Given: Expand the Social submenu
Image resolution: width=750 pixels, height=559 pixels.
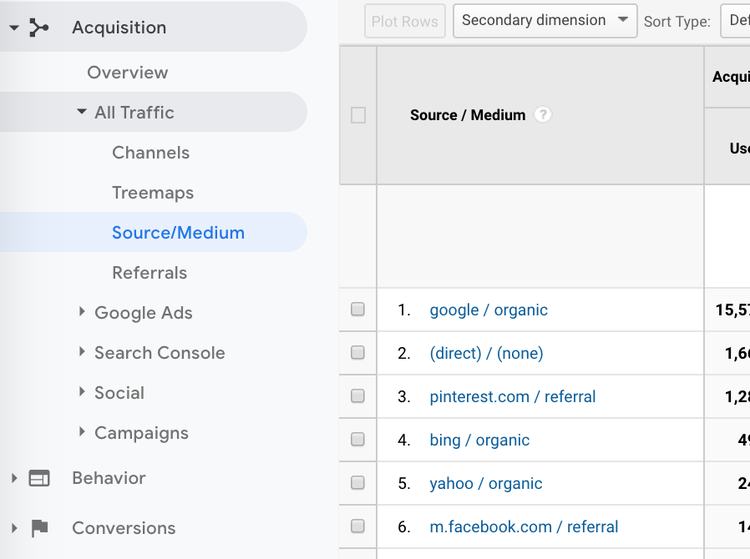Looking at the screenshot, I should pos(82,392).
